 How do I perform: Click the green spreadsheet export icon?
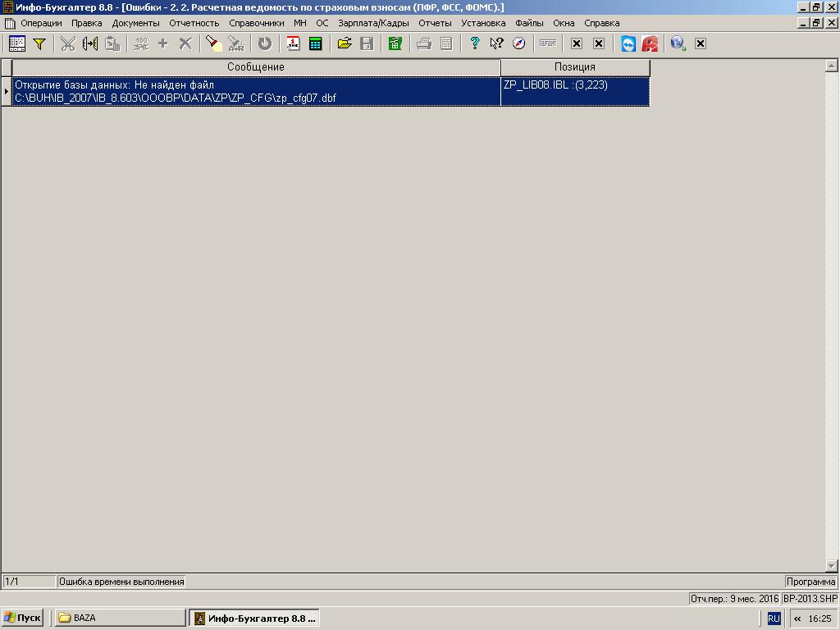395,43
